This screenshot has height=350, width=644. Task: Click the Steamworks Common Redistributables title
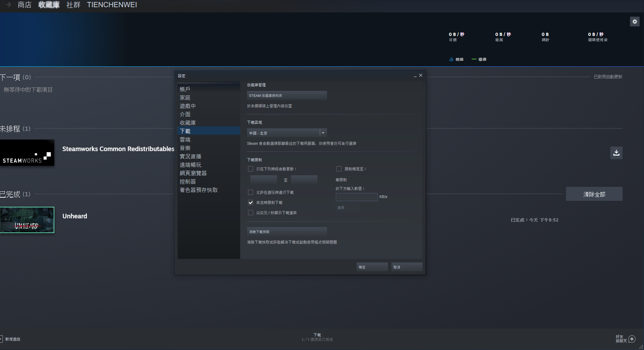[118, 149]
